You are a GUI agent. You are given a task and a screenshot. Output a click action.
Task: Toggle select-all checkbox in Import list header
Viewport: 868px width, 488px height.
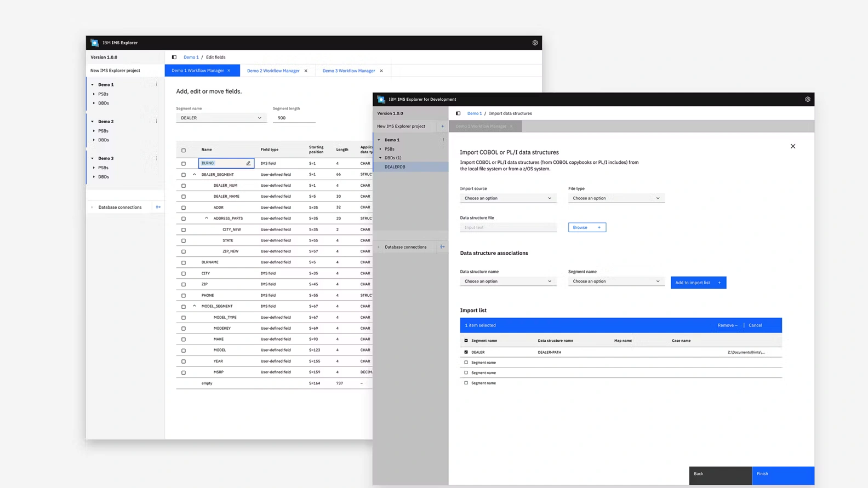[x=466, y=341]
